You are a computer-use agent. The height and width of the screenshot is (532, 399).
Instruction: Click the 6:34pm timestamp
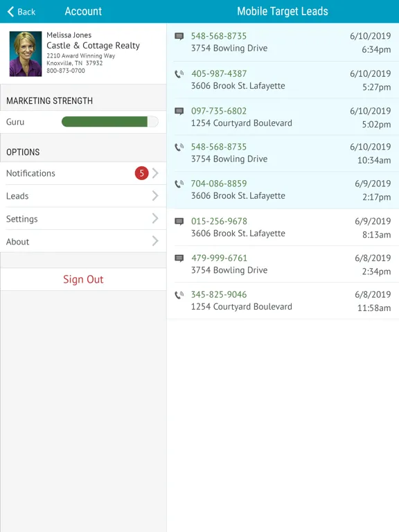click(x=376, y=50)
